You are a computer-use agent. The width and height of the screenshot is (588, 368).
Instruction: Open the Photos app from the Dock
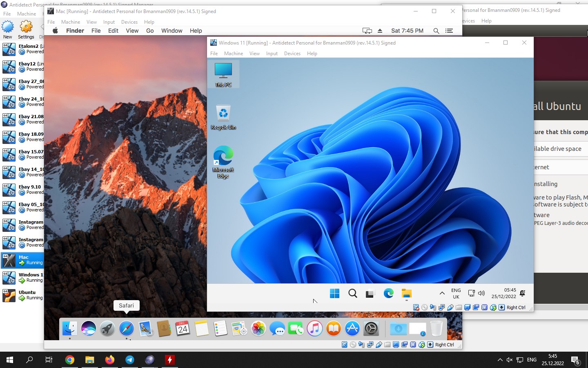(x=258, y=328)
